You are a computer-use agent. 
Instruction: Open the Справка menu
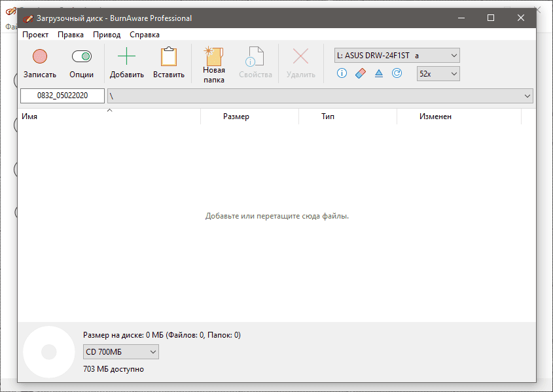click(145, 35)
